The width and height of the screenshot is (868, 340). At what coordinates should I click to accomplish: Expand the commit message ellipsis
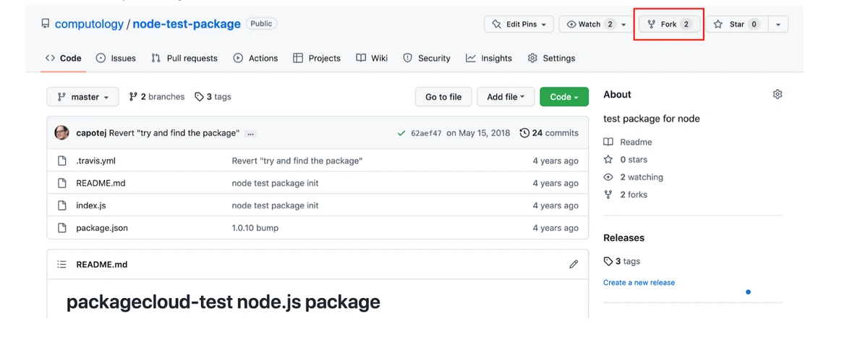click(250, 134)
